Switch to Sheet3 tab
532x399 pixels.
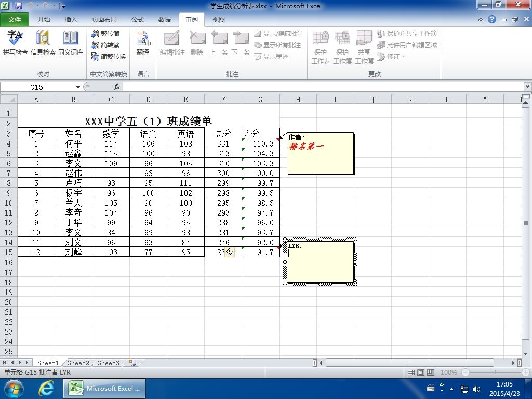coord(108,363)
